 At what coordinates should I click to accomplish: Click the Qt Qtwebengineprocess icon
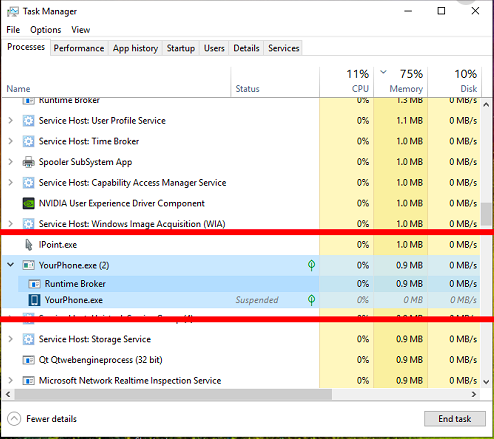coord(28,360)
